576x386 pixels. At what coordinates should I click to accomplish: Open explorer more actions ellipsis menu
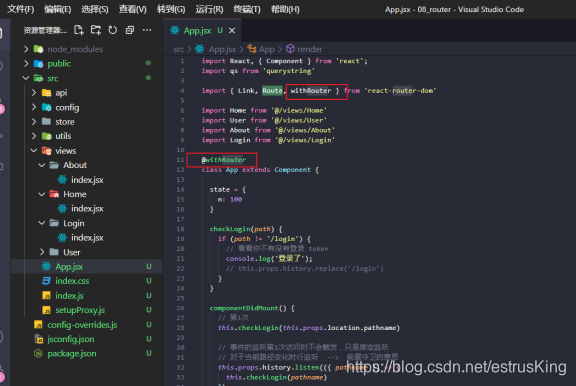tap(147, 30)
